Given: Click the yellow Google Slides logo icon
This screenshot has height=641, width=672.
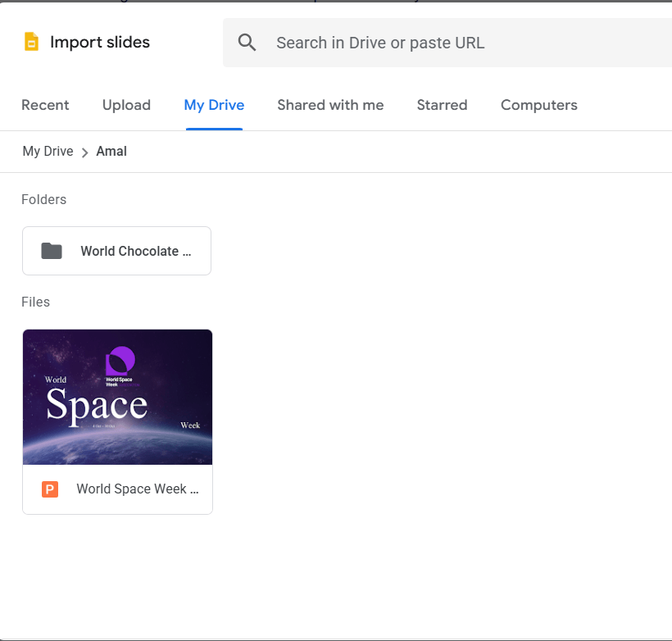Looking at the screenshot, I should (x=31, y=43).
